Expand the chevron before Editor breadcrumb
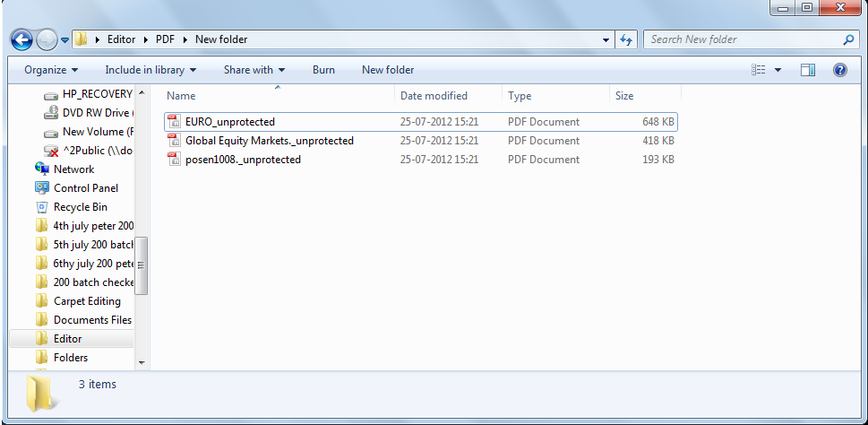This screenshot has height=425, width=868. pyautogui.click(x=99, y=39)
